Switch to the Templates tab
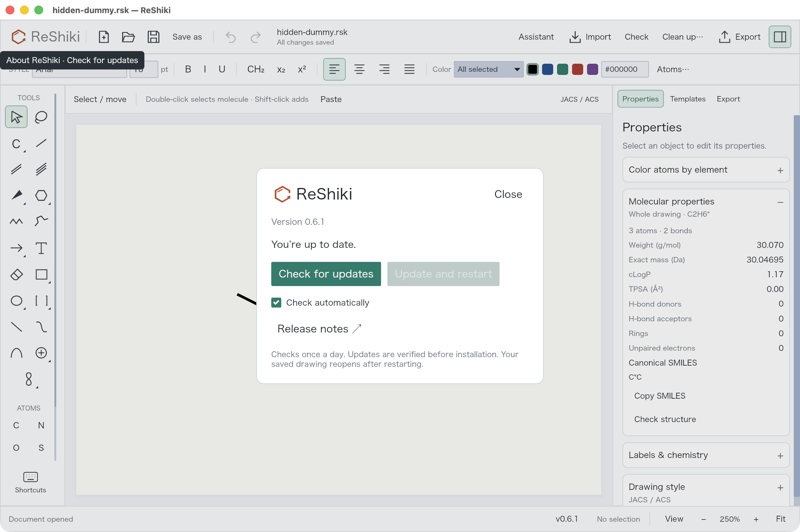The height and width of the screenshot is (532, 800). click(687, 99)
